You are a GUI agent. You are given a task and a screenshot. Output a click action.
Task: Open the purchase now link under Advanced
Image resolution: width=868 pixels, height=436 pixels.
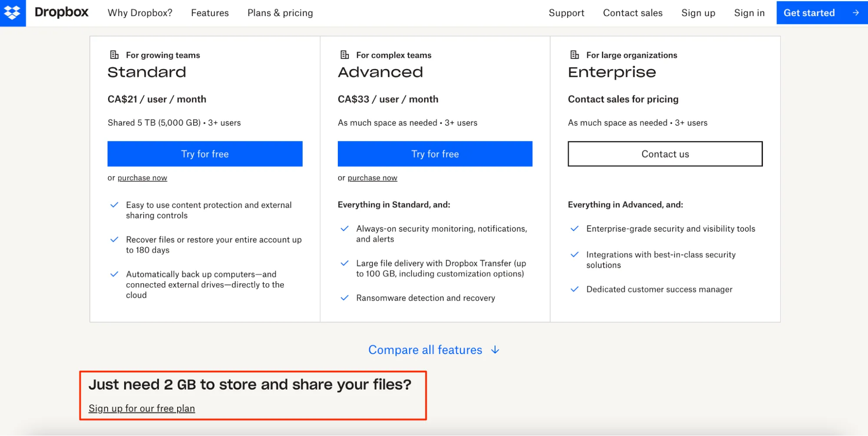tap(372, 177)
